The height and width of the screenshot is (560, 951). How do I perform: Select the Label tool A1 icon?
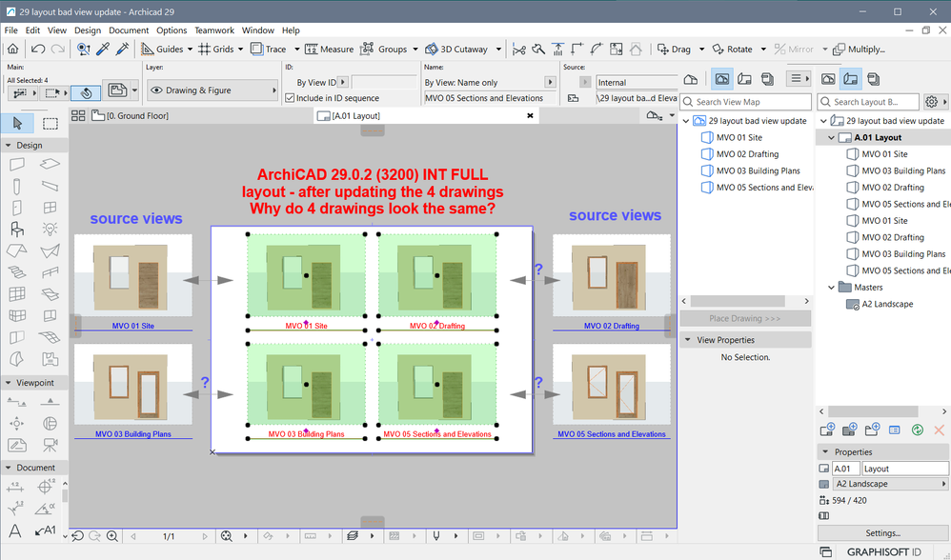click(x=46, y=530)
